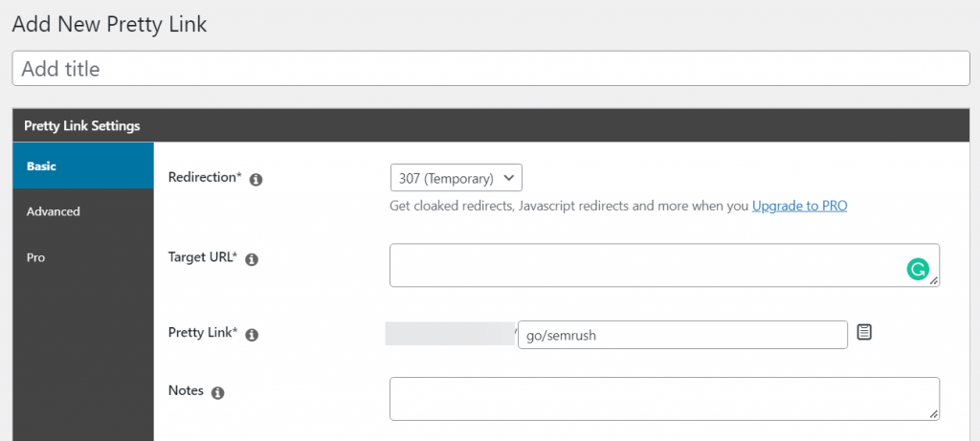This screenshot has width=980, height=441.
Task: Click the clipboard copy icon beside the slug field
Action: (x=864, y=332)
